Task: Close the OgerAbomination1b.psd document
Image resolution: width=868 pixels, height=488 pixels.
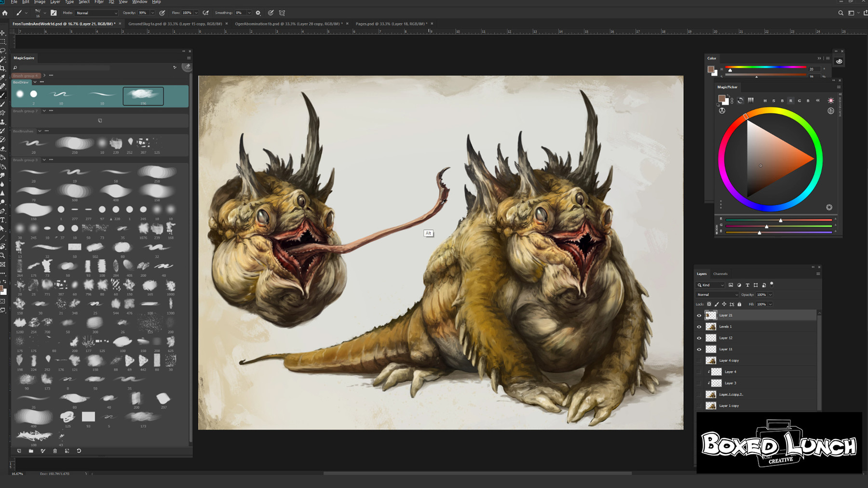Action: [346, 23]
